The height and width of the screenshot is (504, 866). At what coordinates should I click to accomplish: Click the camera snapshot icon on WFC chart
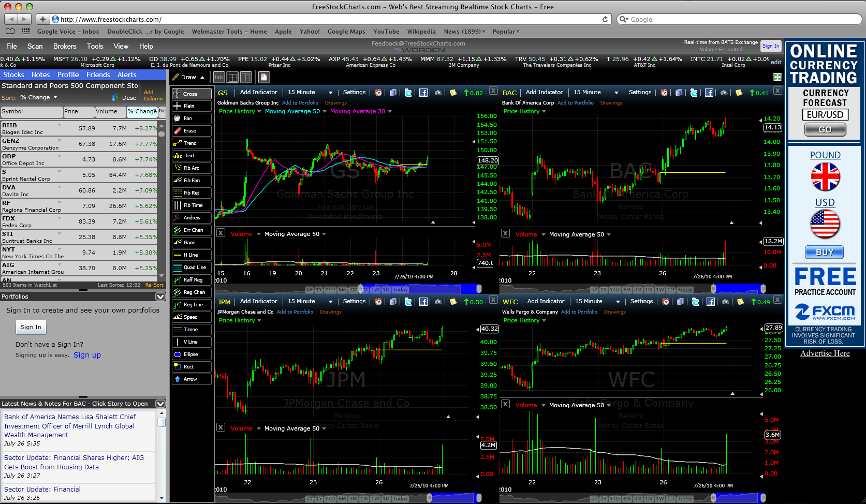tap(725, 302)
